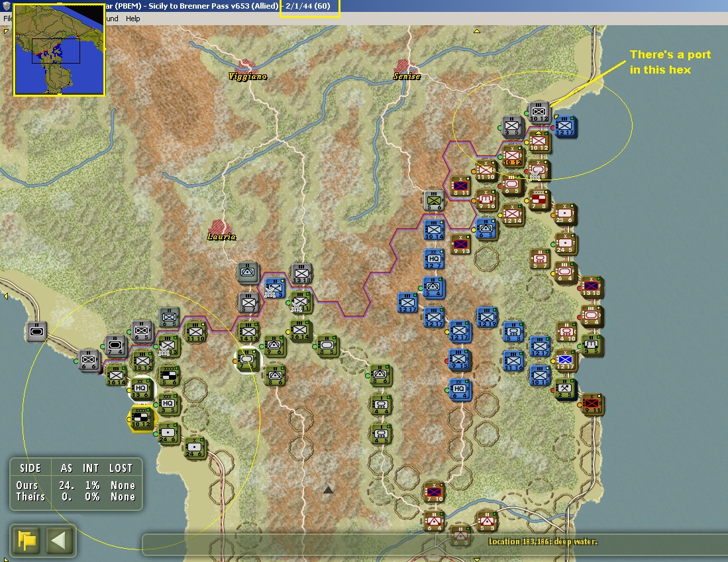Select the tan 11-10 infantry brigade
This screenshot has height=562, width=728.
pyautogui.click(x=486, y=170)
